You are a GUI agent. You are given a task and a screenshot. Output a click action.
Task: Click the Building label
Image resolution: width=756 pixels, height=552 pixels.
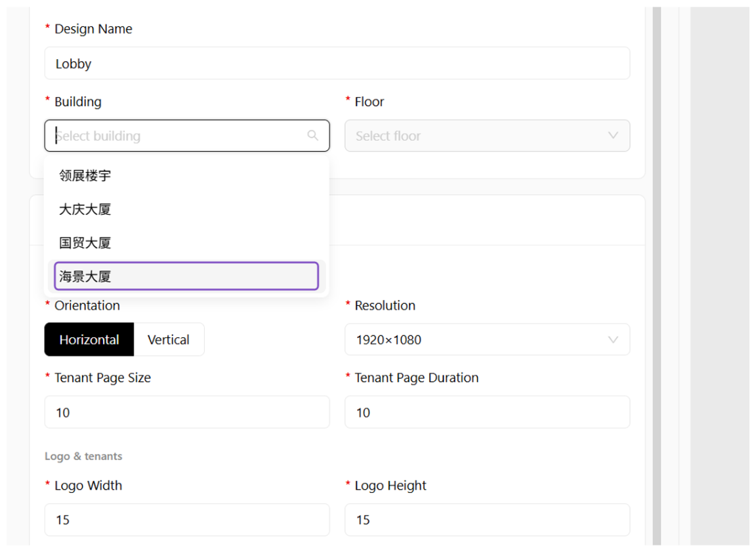78,102
